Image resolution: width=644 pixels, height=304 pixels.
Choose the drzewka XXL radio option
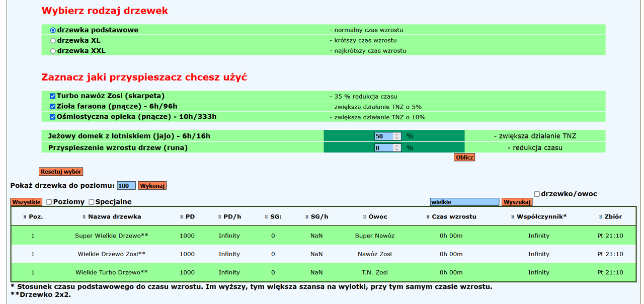pyautogui.click(x=53, y=51)
